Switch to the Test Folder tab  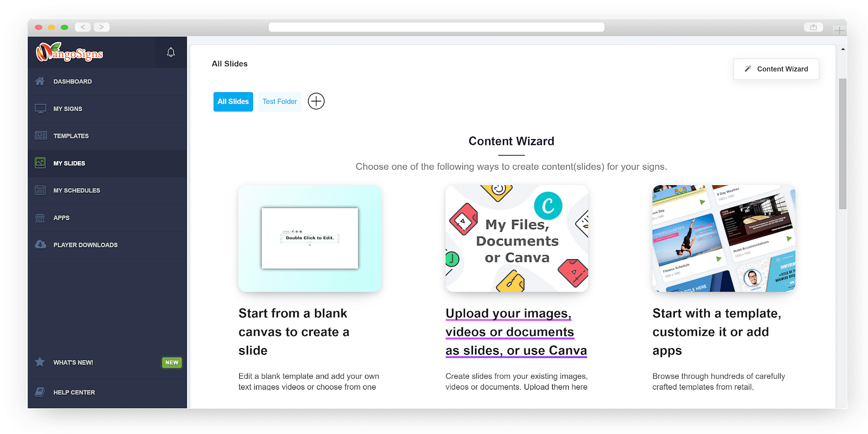[x=279, y=102]
